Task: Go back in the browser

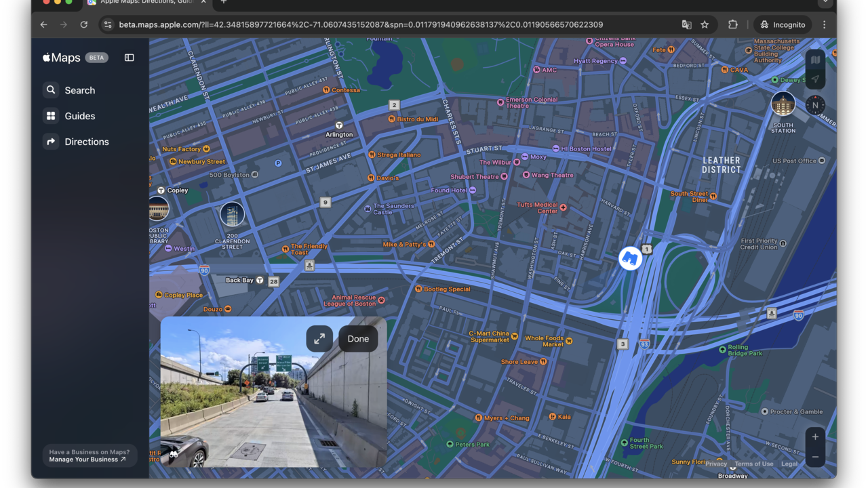Action: [x=43, y=24]
